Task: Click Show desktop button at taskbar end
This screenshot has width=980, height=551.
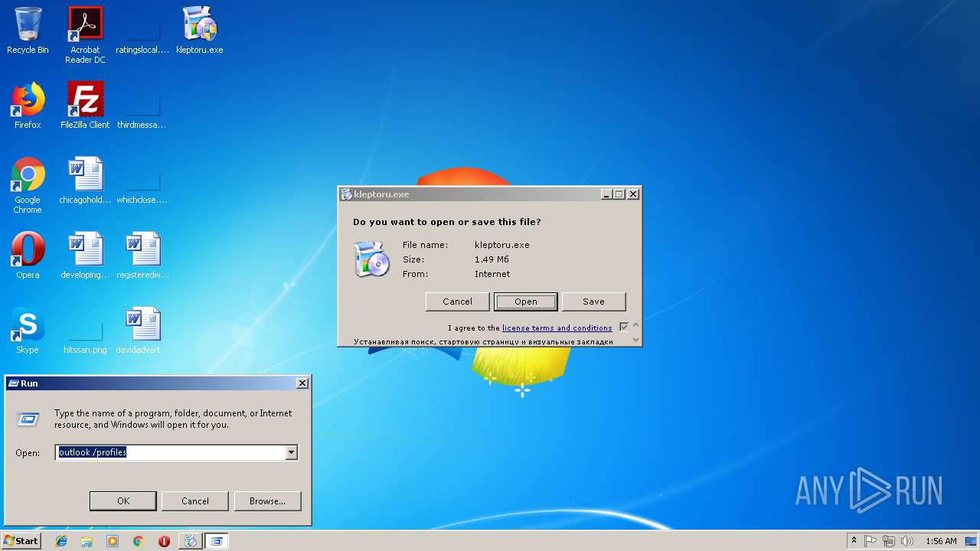Action: (x=972, y=541)
